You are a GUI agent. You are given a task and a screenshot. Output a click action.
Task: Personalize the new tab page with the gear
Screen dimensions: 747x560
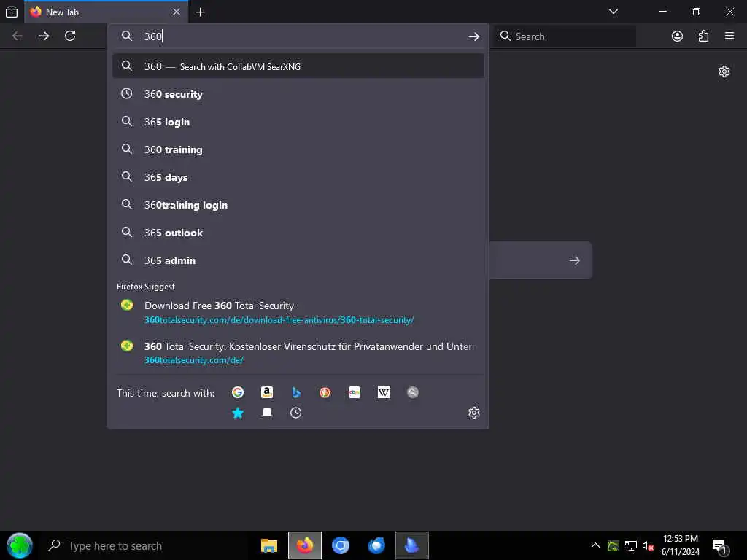click(x=724, y=71)
